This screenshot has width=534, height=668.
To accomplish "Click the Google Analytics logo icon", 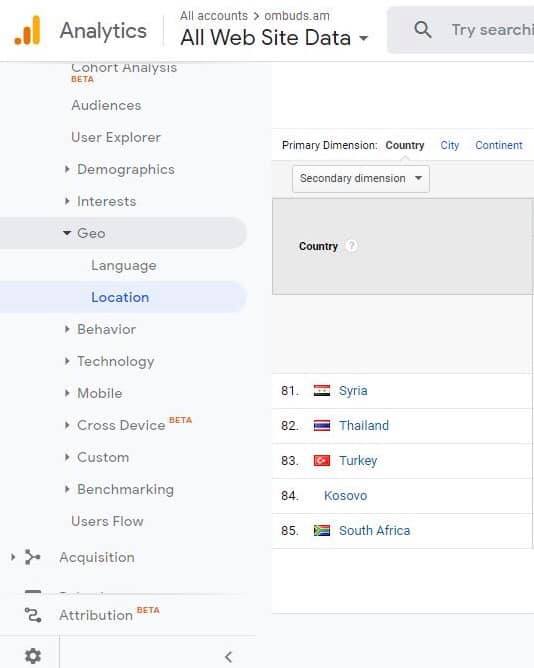I will click(27, 30).
